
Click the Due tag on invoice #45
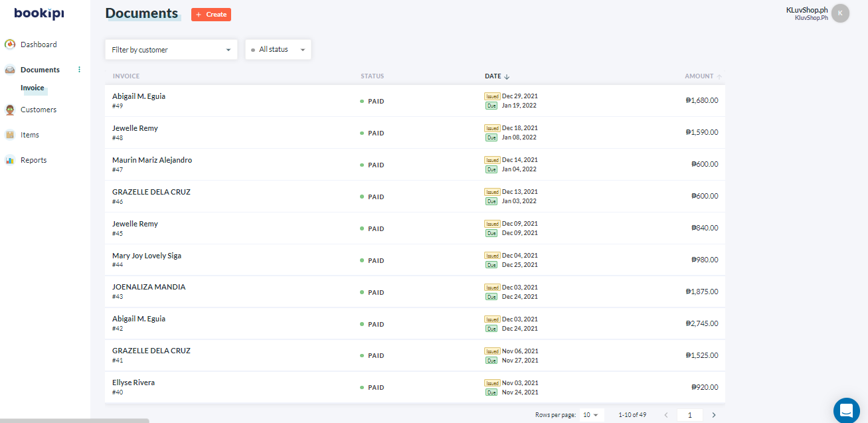coord(491,233)
